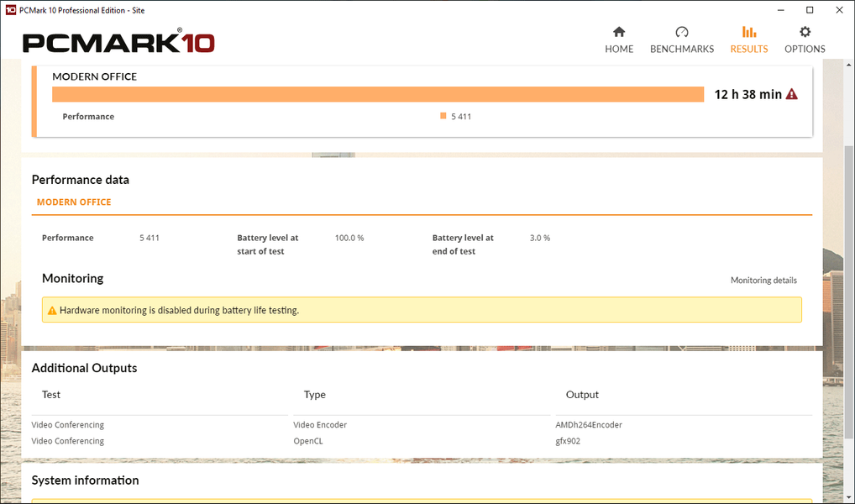The height and width of the screenshot is (504, 855).
Task: Go to the HOME menu label
Action: (619, 49)
